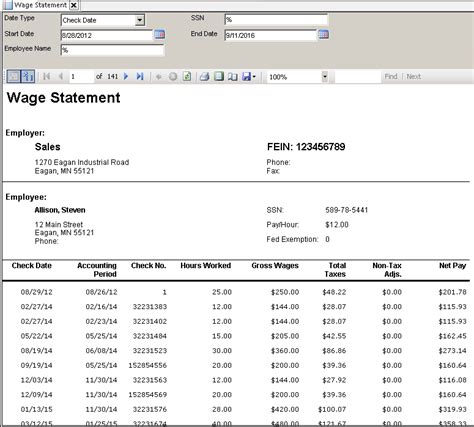Click hours worked 28.00
The image size is (474, 427).
tap(222, 409)
